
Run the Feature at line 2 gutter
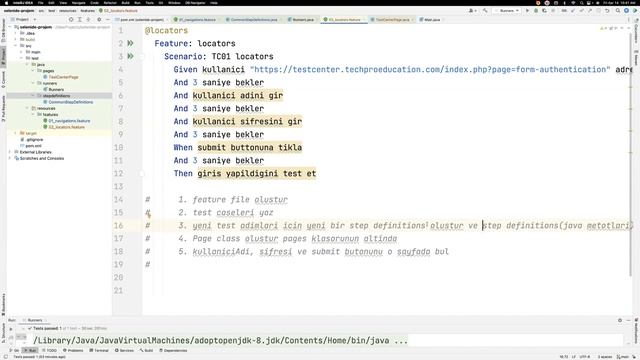coord(130,43)
